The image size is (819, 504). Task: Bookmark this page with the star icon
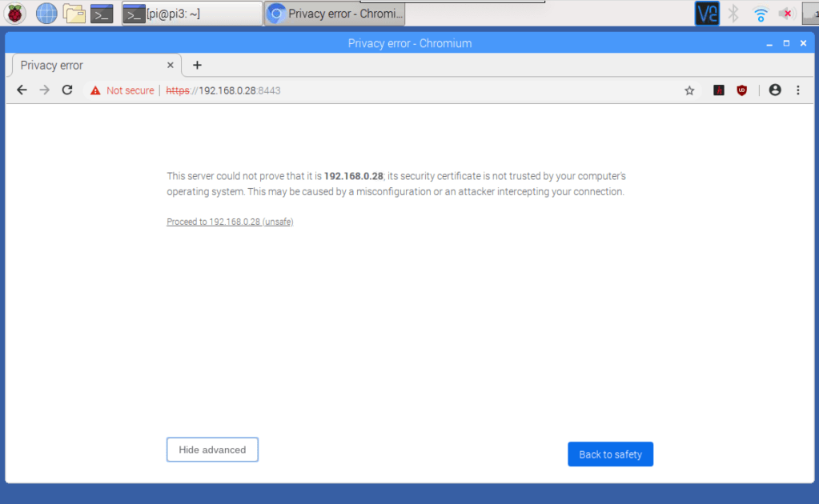click(x=689, y=90)
